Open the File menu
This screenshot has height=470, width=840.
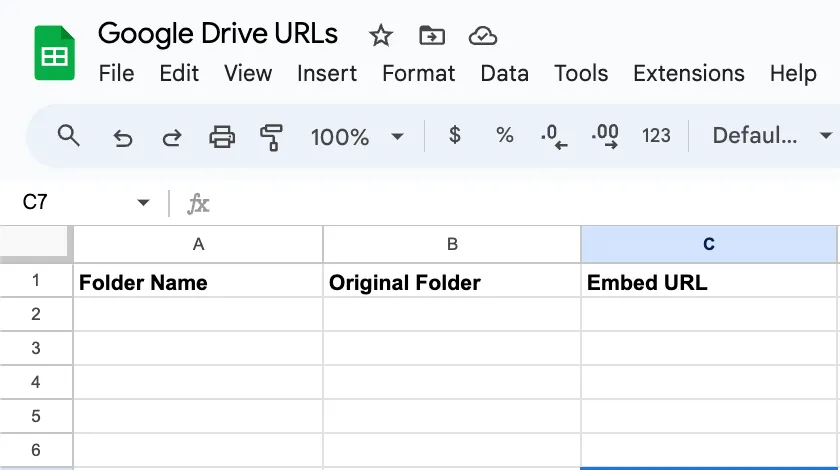click(116, 73)
